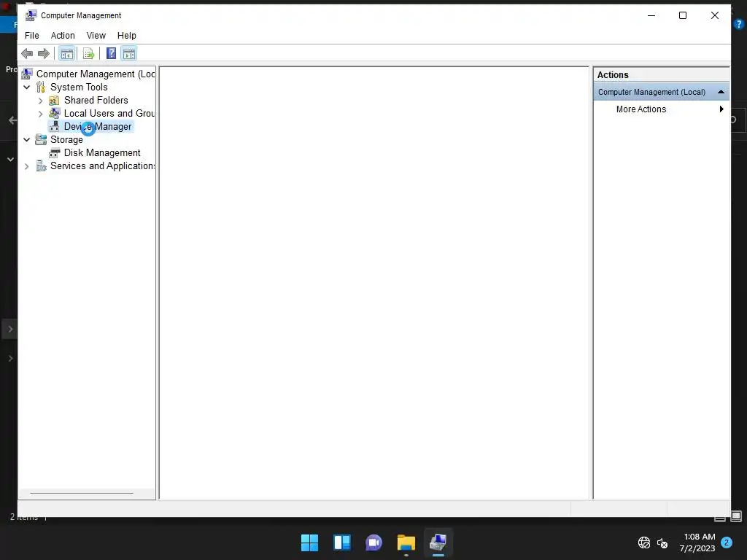Select Shared Folders tree label

pos(96,101)
